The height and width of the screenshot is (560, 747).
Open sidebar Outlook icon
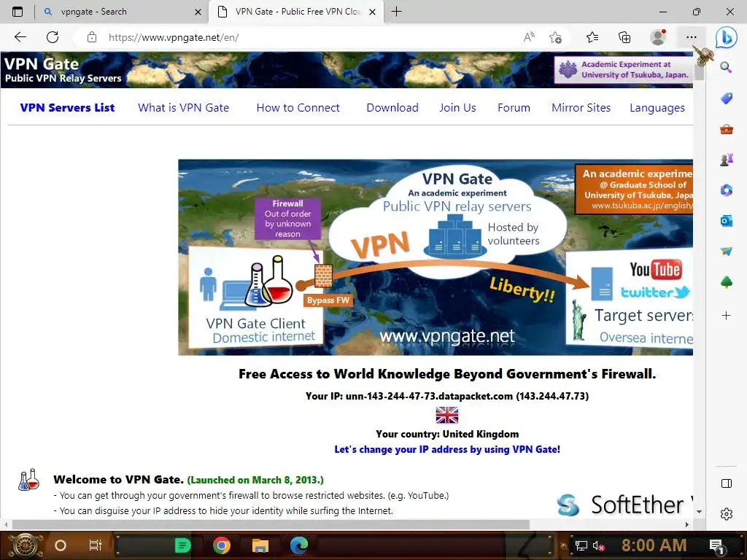(726, 221)
